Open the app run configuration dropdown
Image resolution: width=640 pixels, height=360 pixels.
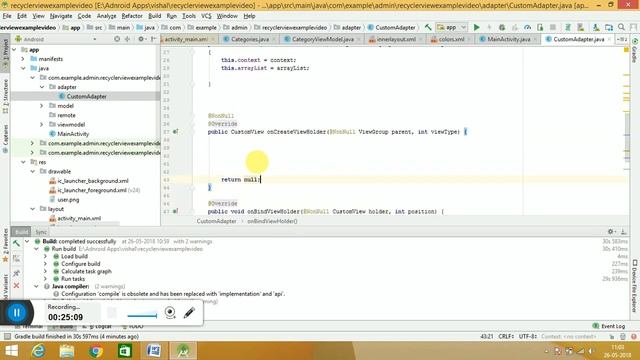coord(451,27)
